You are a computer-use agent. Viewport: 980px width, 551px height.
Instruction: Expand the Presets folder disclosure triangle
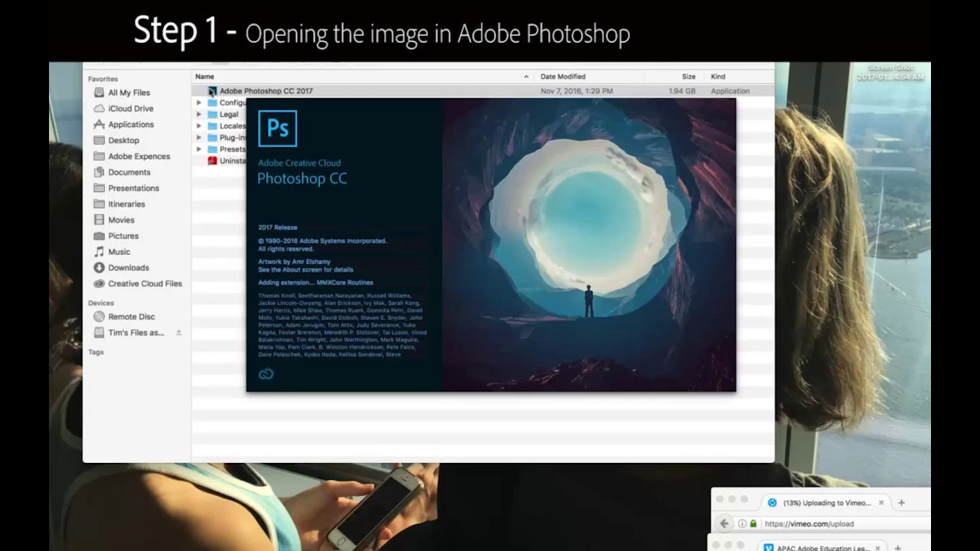point(199,149)
